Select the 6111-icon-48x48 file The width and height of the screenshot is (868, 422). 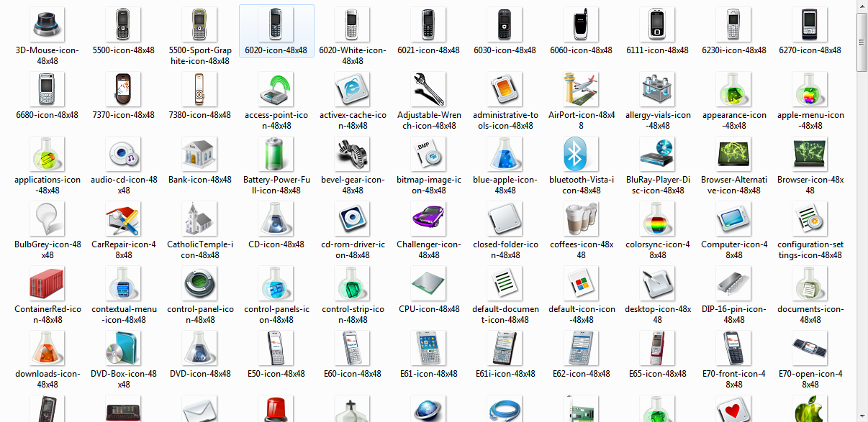658,24
